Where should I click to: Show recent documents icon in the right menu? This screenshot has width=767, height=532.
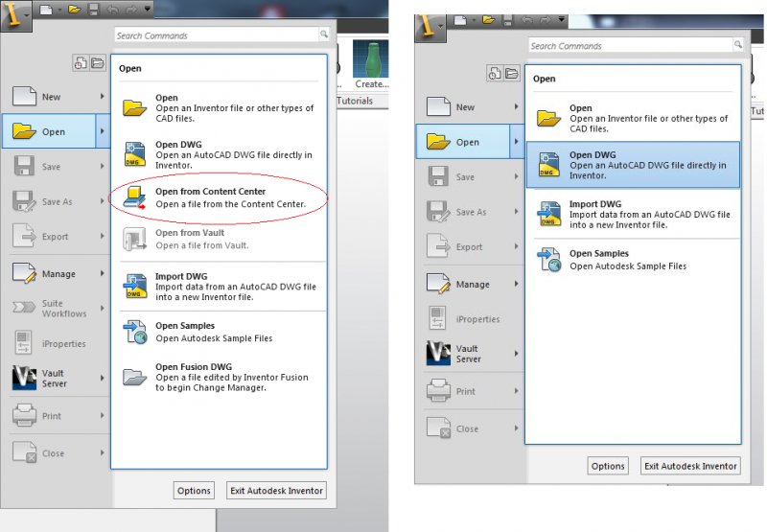click(495, 74)
